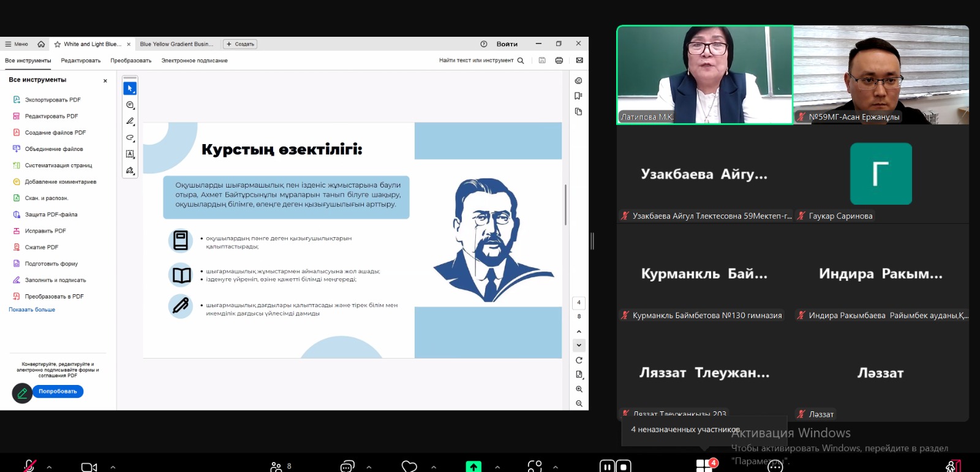The image size is (980, 472).
Task: Choose the highlighter pen tool
Action: (130, 121)
